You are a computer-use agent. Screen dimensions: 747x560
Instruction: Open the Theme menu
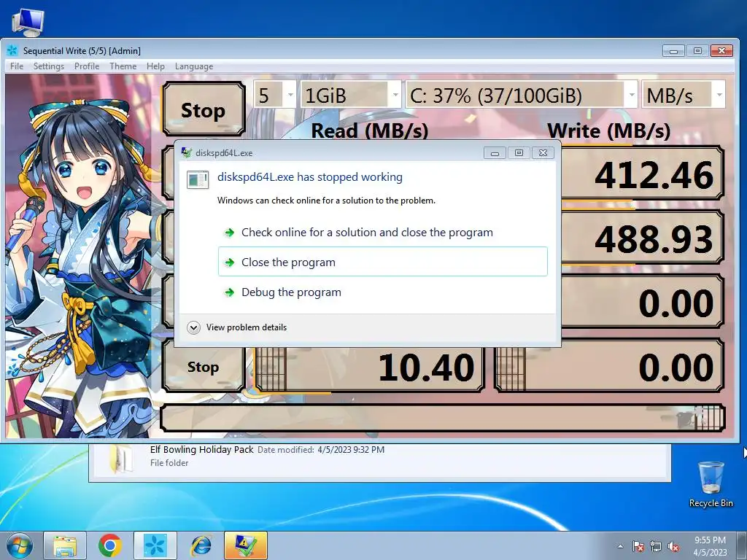click(123, 66)
